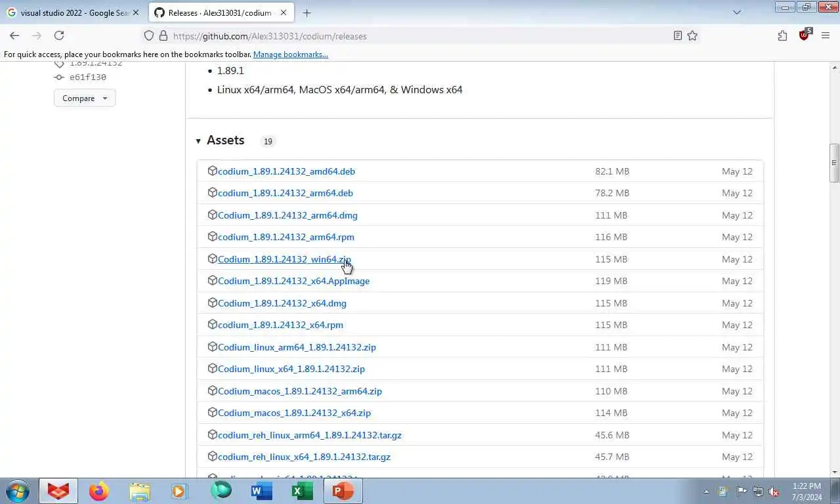Image resolution: width=840 pixels, height=504 pixels.
Task: Switch to visual studio 2022 Google Search tab
Action: 73,12
